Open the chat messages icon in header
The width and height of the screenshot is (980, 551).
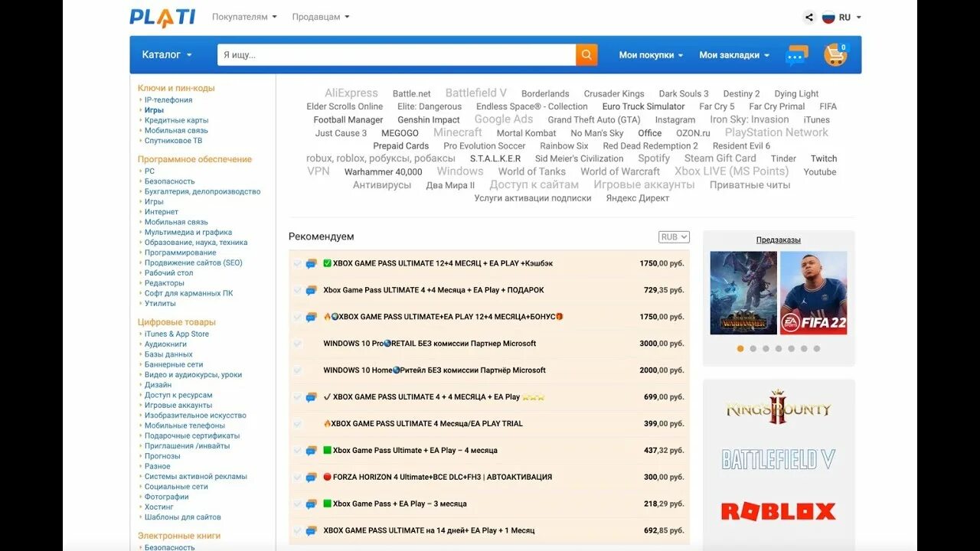pyautogui.click(x=797, y=55)
